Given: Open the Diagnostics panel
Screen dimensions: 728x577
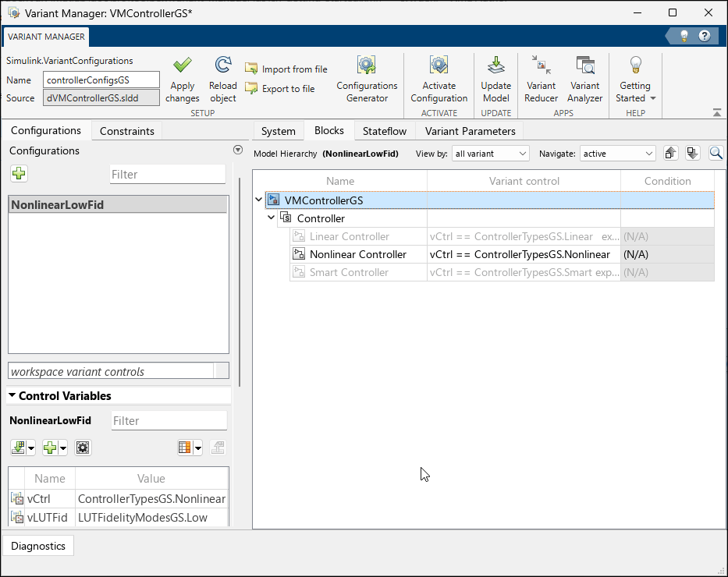Looking at the screenshot, I should [x=38, y=546].
